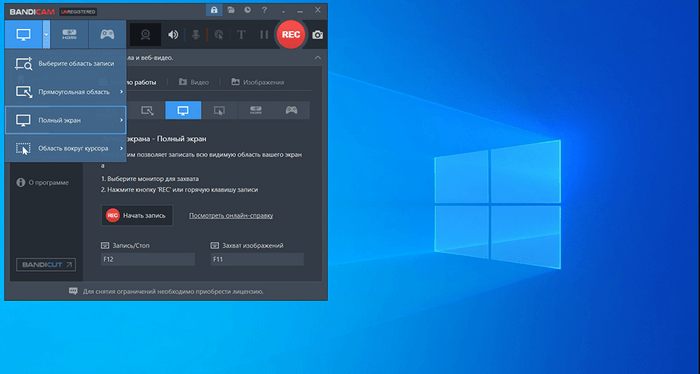700x374 pixels.
Task: Select around-cursor mode in mode strip
Action: 219,110
